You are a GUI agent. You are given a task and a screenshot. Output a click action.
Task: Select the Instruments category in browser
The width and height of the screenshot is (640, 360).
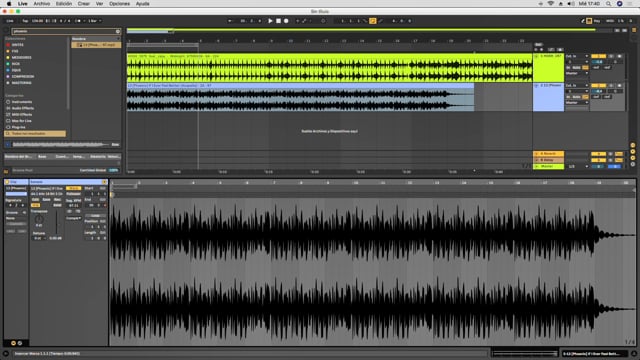tap(22, 102)
